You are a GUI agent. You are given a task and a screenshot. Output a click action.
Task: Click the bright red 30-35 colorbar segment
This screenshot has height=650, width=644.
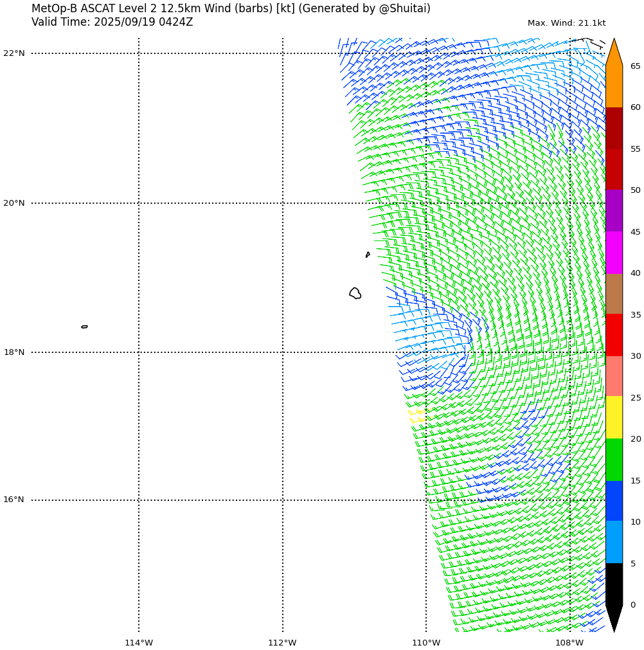[614, 335]
